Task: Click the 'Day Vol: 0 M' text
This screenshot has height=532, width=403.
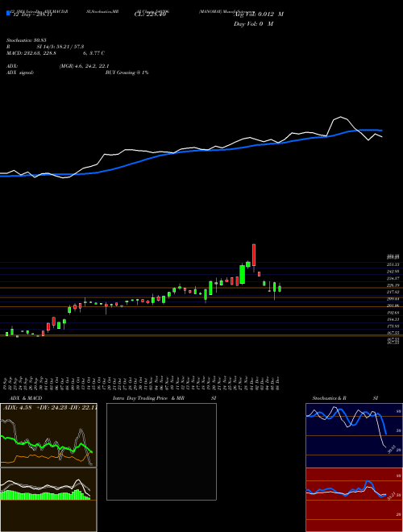Action: 253,24
